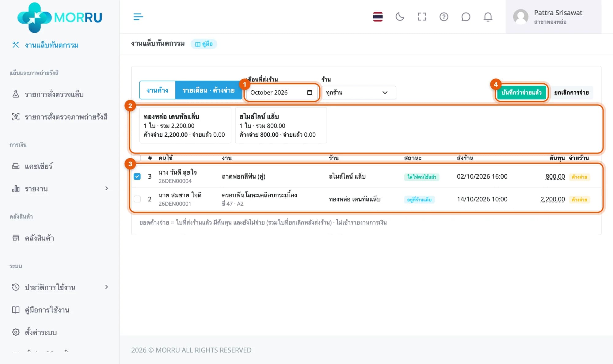Select the รายเดือน · ค้างจ่าย tab
Image resolution: width=613 pixels, height=364 pixels.
coord(208,90)
